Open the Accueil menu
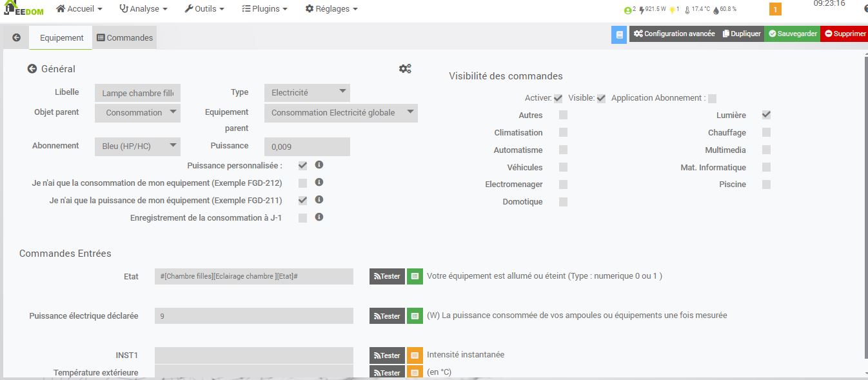This screenshot has width=868, height=380. [79, 9]
